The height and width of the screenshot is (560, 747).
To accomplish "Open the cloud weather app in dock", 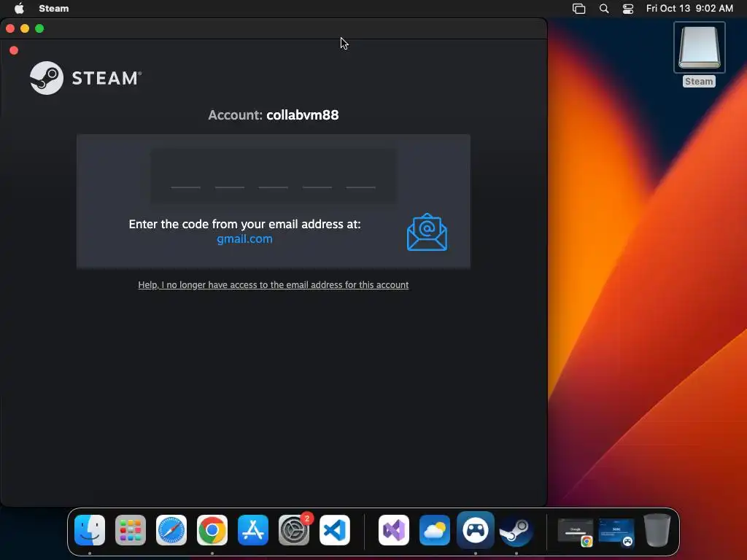I will coord(435,530).
